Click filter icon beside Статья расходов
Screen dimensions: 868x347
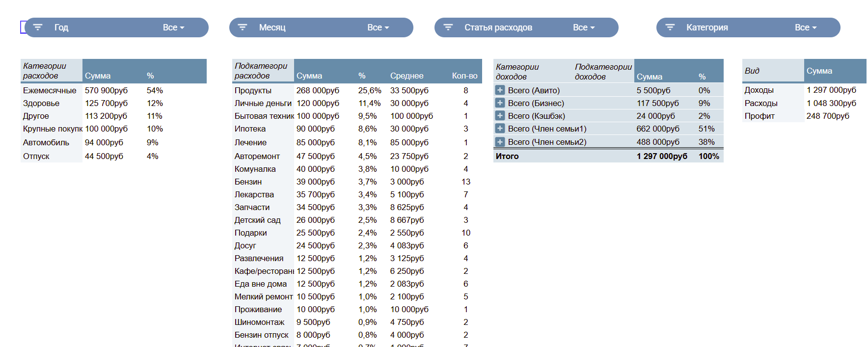click(x=448, y=27)
